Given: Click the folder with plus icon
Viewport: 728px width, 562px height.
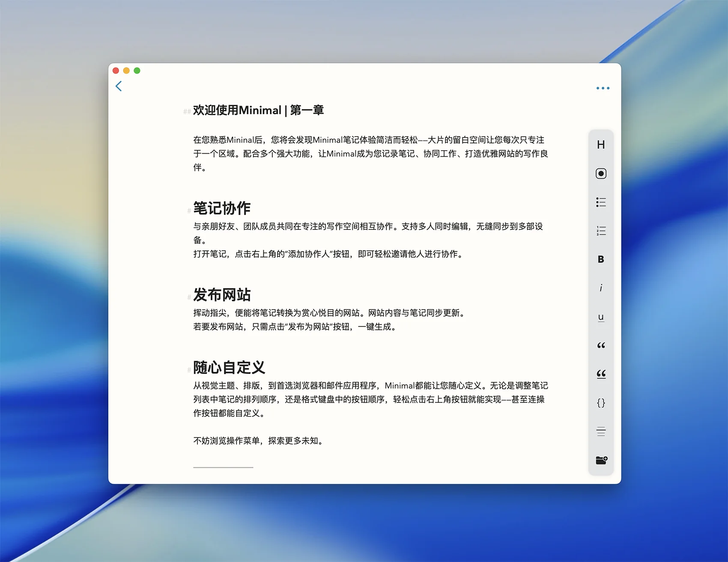Looking at the screenshot, I should coord(601,460).
